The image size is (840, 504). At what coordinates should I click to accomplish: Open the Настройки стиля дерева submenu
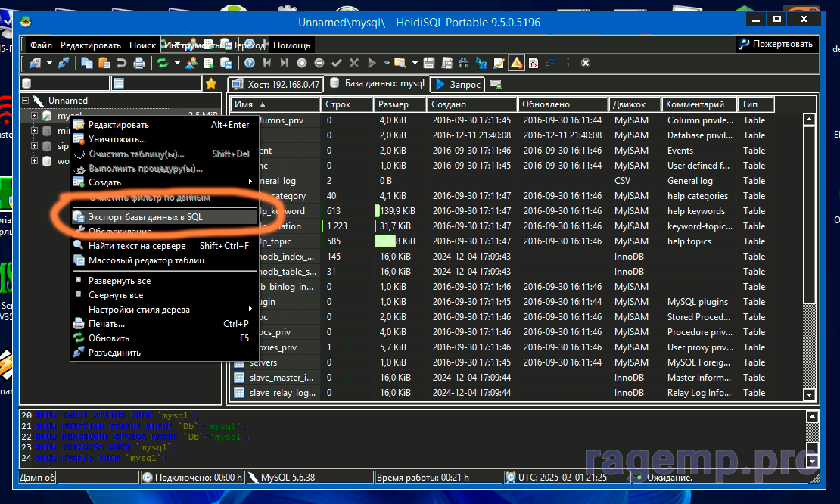164,310
